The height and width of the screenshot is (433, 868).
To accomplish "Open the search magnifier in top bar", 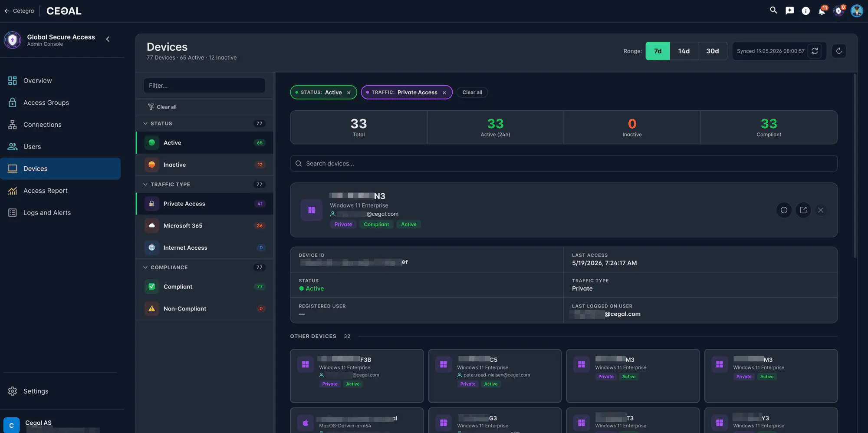I will 773,10.
